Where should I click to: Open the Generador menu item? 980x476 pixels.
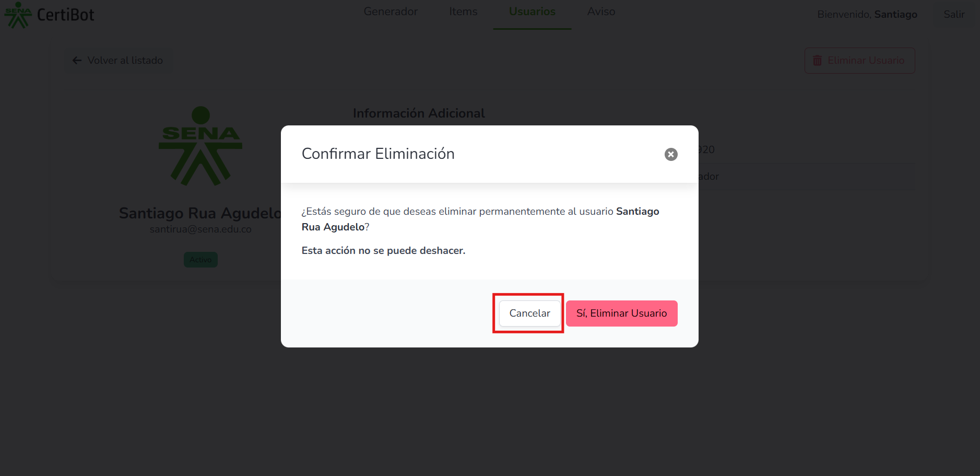[x=391, y=11]
